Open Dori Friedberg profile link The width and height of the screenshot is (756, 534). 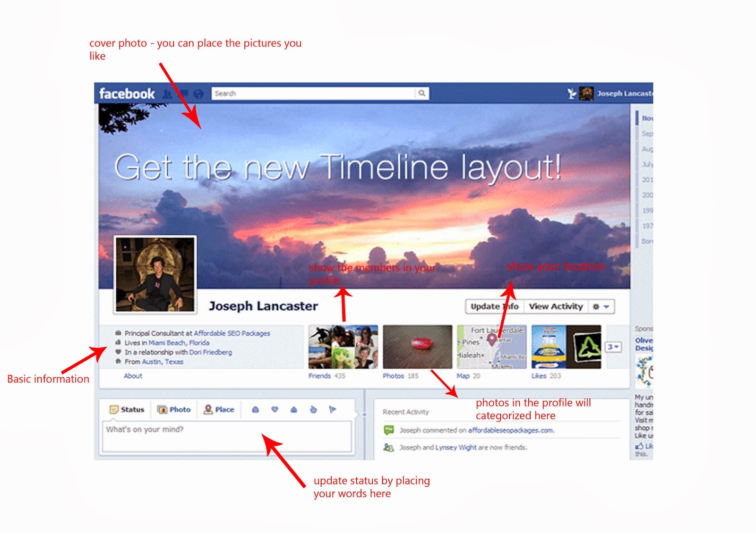click(210, 352)
